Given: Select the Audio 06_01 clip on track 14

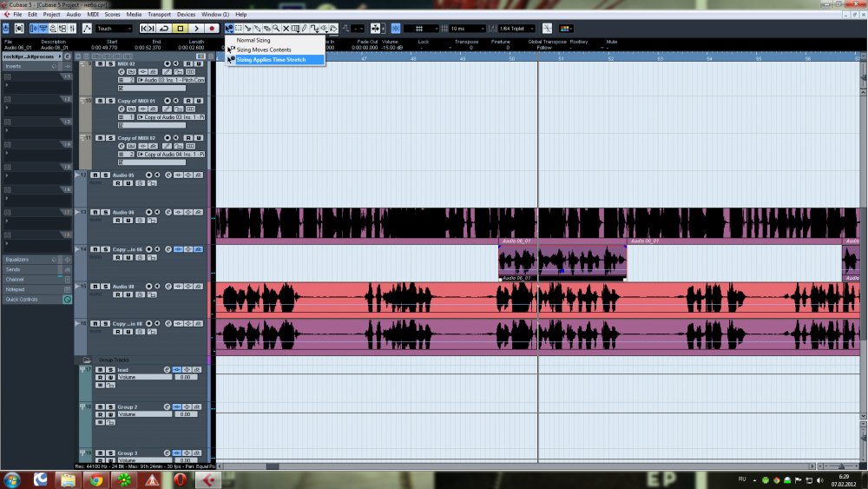Looking at the screenshot, I should click(562, 263).
